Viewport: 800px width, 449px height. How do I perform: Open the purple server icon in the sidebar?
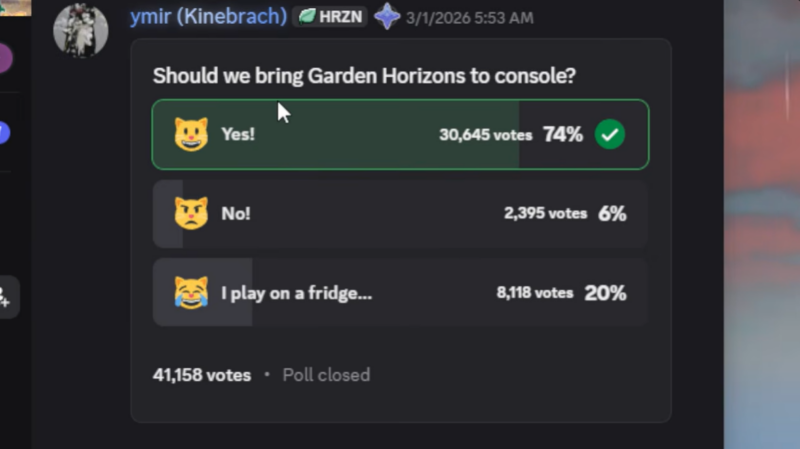5,57
